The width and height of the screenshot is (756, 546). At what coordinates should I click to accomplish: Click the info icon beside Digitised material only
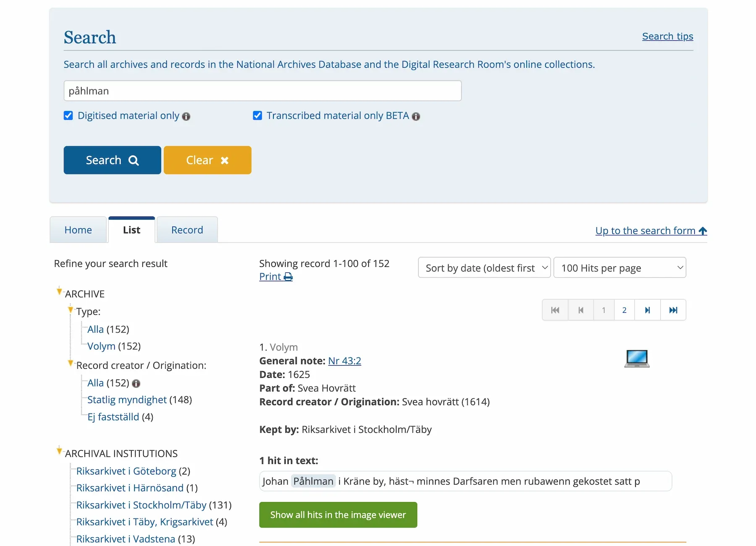186,116
